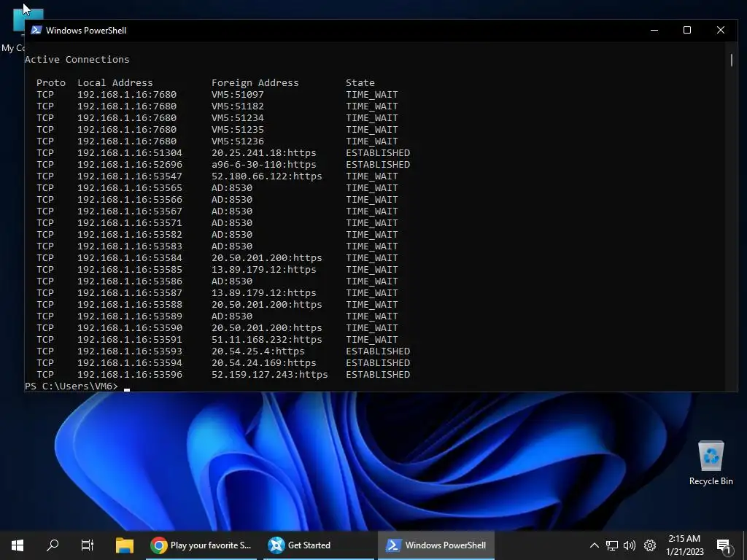Click foreign address 52.180.66.122:https

tap(267, 176)
